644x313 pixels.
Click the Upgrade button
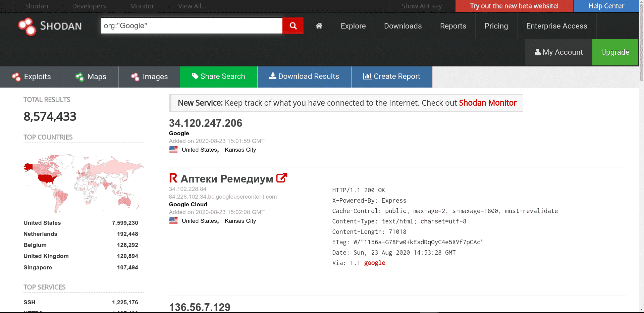pyautogui.click(x=615, y=52)
